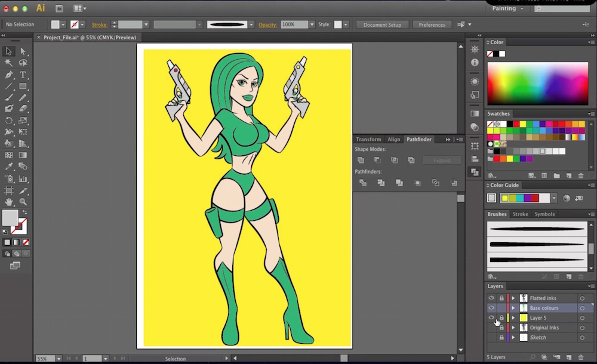This screenshot has height=364, width=597.
Task: Switch to the Symbols tab
Action: (544, 214)
